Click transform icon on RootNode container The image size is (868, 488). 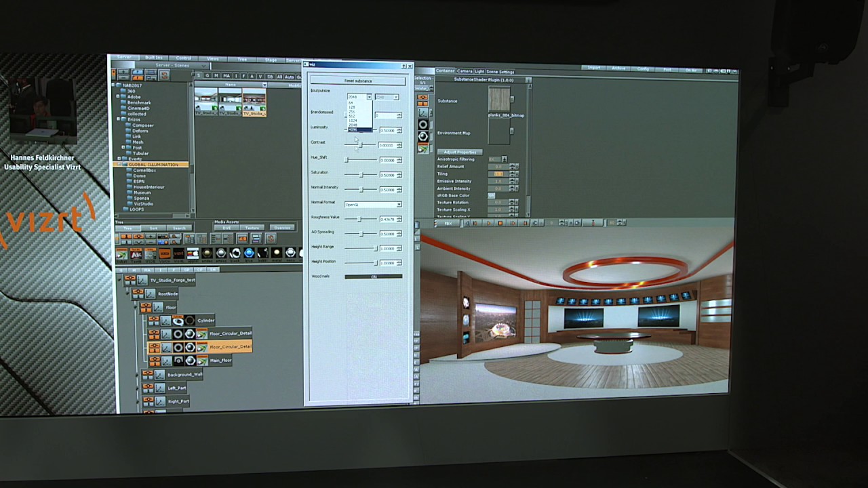[150, 293]
